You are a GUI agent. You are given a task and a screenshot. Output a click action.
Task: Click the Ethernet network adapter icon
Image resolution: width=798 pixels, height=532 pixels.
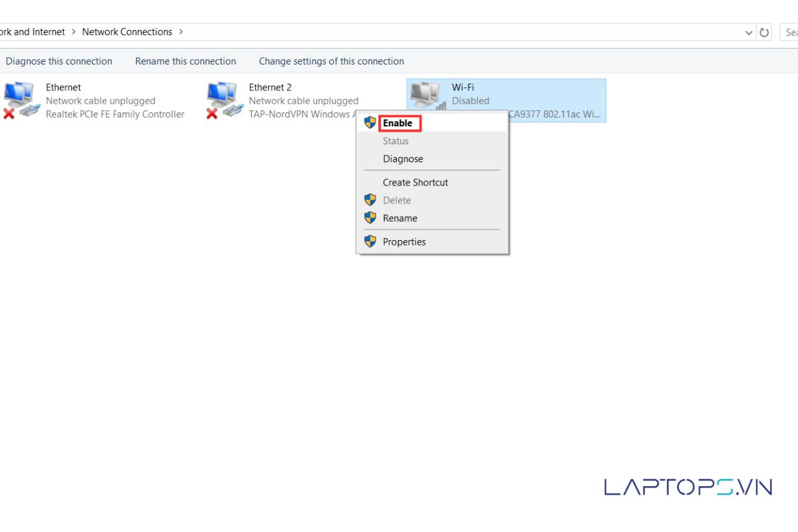pyautogui.click(x=21, y=100)
